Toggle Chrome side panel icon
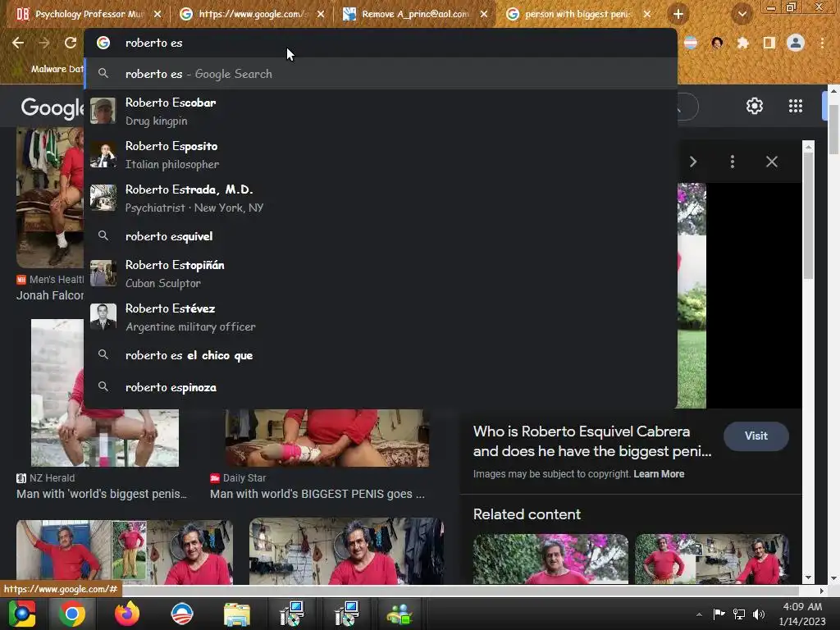 point(769,43)
